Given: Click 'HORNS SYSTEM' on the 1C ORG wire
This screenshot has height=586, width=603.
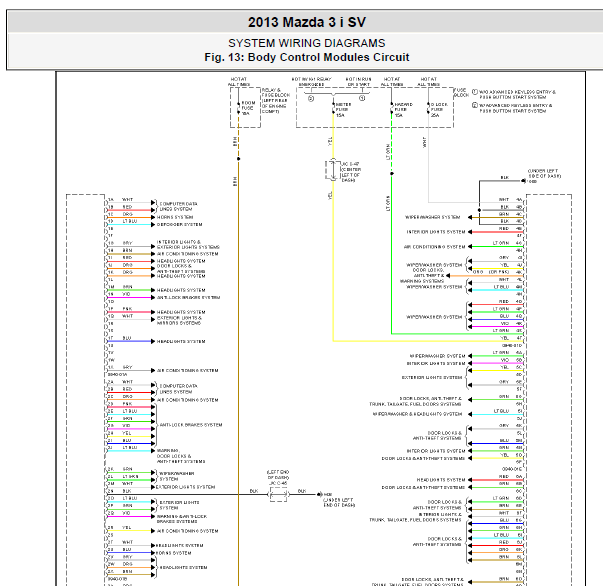Looking at the screenshot, I should pyautogui.click(x=175, y=217).
